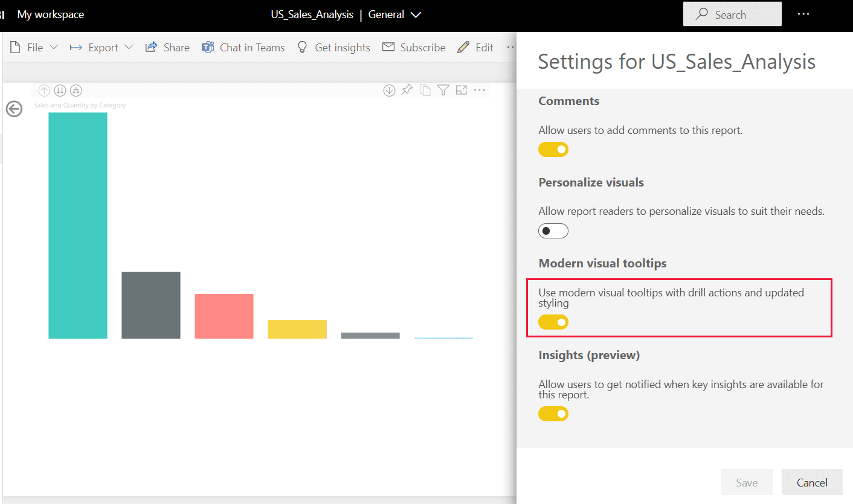Screen dimensions: 853x504
Task: Turn on Personalize visuals
Action: [x=553, y=231]
